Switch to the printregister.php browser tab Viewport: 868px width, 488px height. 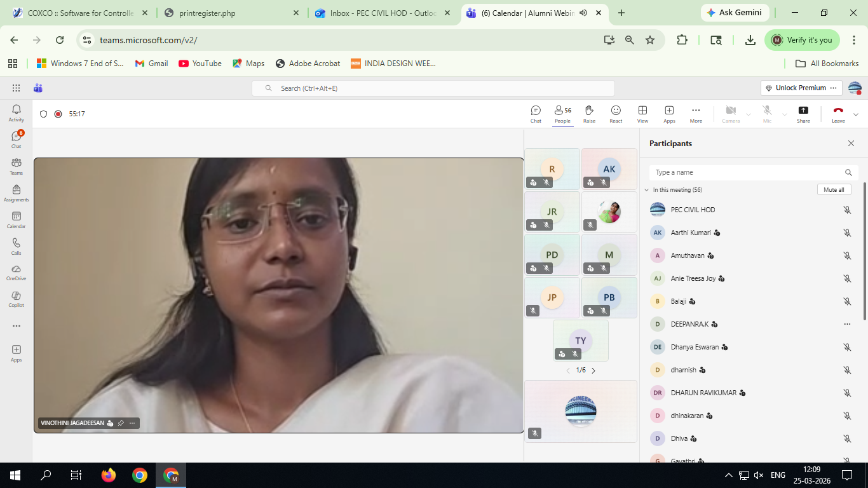[x=232, y=13]
